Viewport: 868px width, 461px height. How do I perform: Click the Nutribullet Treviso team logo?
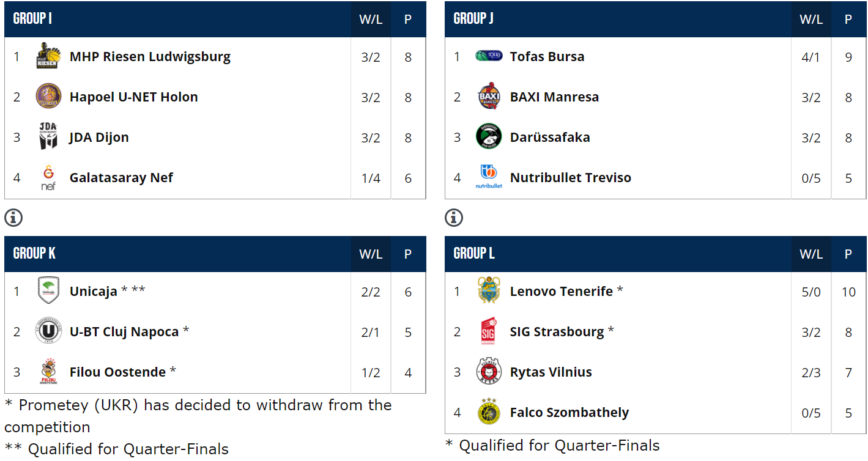(489, 177)
